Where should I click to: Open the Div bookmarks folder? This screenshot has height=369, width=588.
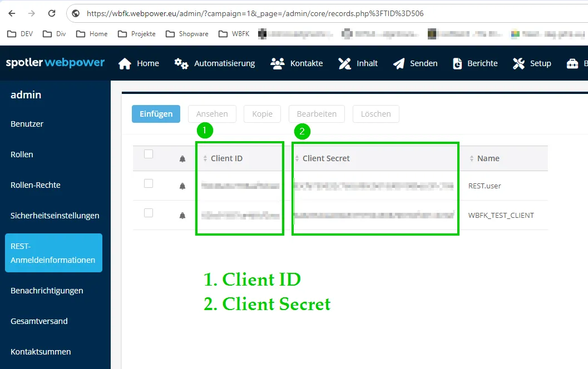coord(55,34)
